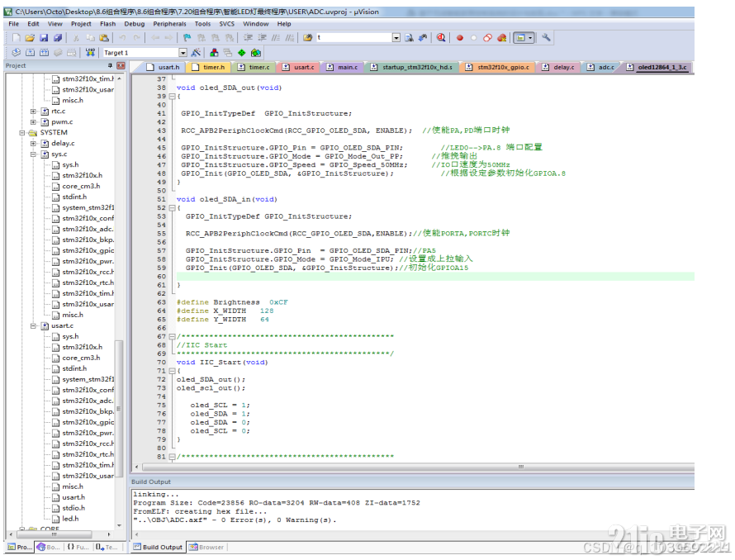Switch to the delay.c editor tab
Screen dimensions: 735x560
click(x=558, y=68)
